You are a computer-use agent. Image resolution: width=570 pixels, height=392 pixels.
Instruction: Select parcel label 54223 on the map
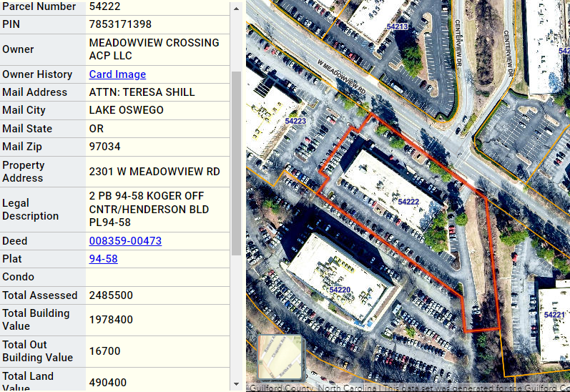click(295, 122)
